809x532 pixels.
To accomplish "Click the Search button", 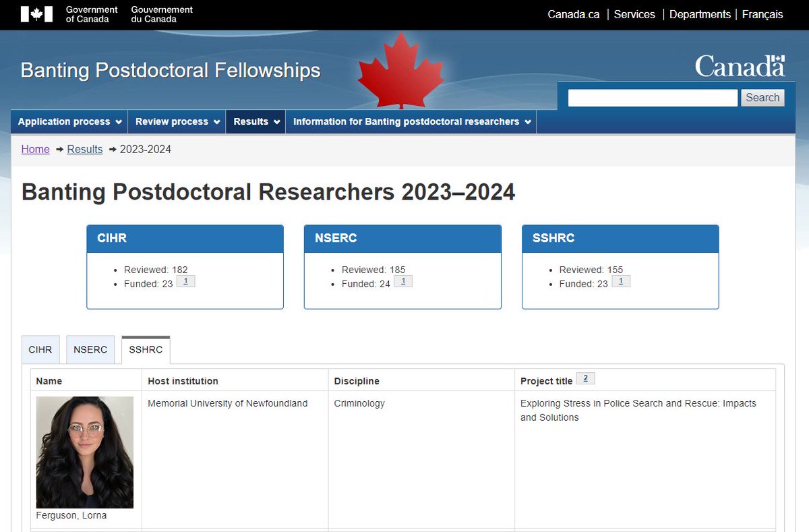I will click(x=762, y=98).
